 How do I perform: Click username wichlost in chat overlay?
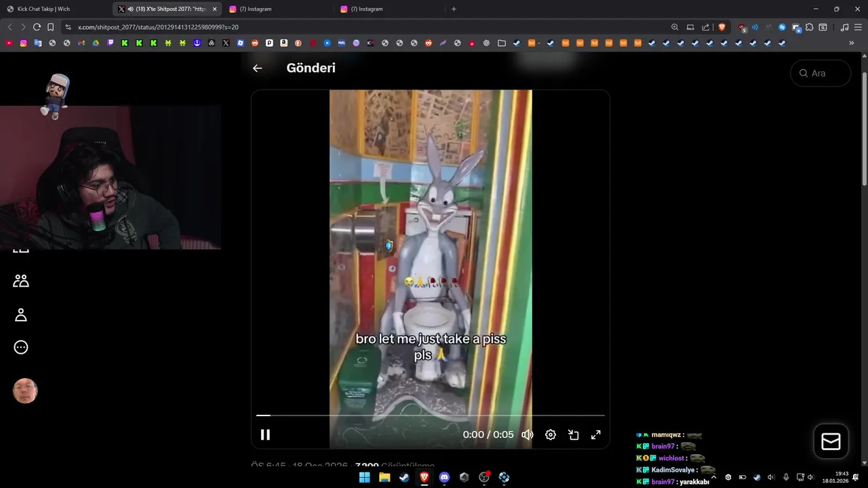click(x=671, y=458)
